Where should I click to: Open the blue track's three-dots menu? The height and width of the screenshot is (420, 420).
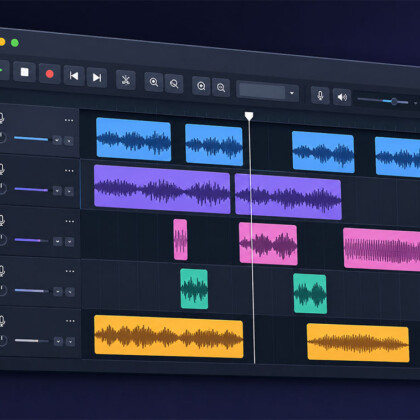[x=69, y=120]
